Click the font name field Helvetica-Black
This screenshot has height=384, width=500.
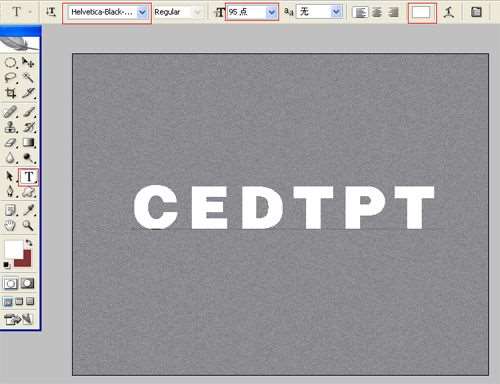tap(102, 12)
